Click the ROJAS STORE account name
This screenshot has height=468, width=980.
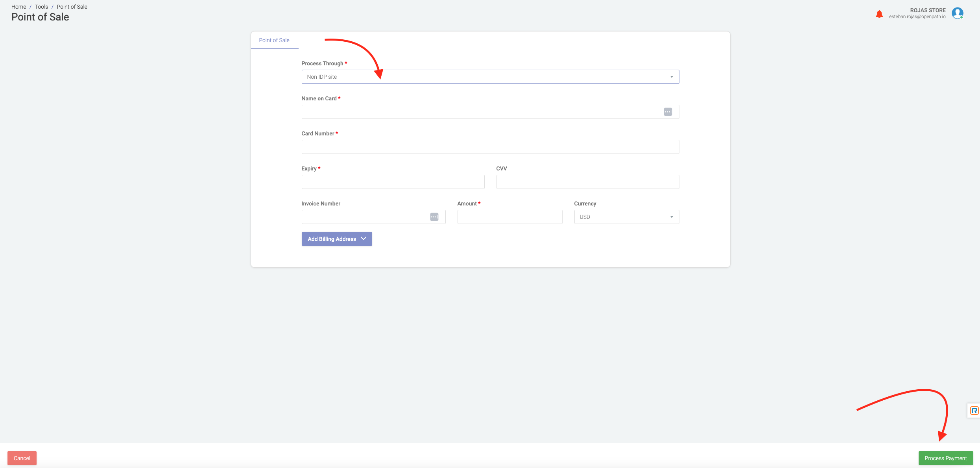click(927, 10)
